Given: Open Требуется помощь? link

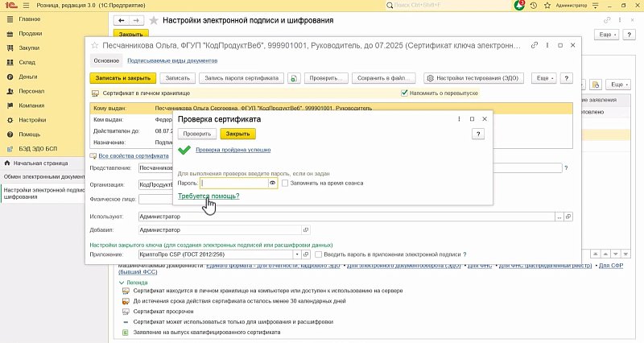Looking at the screenshot, I should point(208,196).
